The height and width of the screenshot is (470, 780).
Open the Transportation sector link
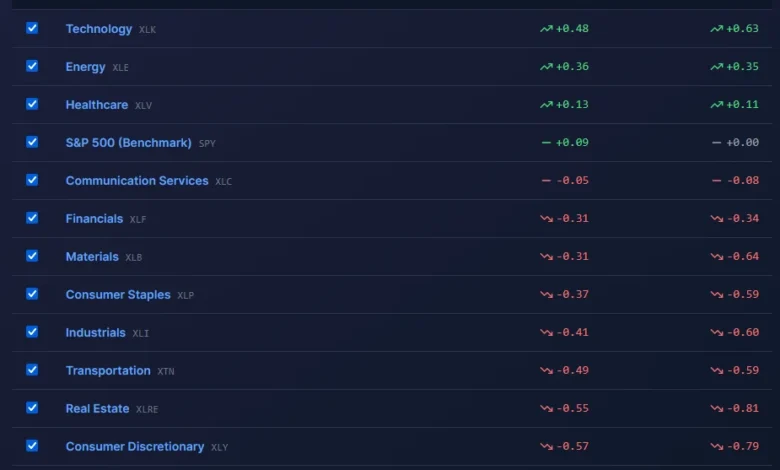pyautogui.click(x=108, y=371)
